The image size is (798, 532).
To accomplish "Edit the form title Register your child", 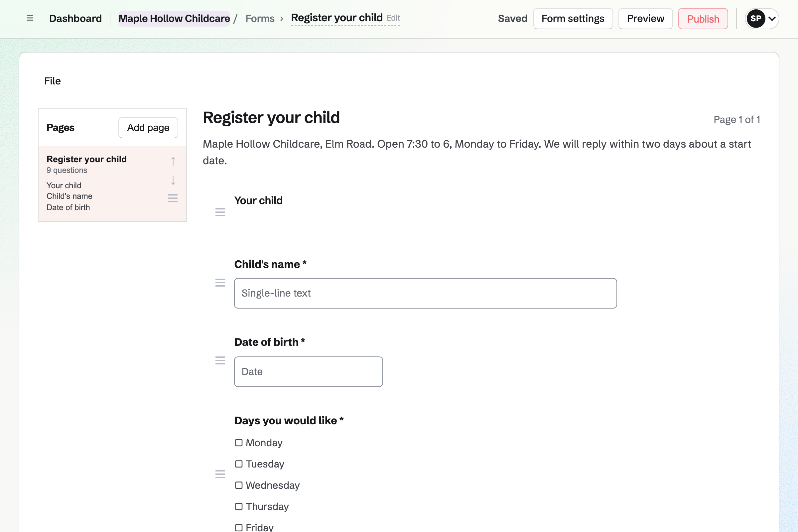I will pos(345,18).
